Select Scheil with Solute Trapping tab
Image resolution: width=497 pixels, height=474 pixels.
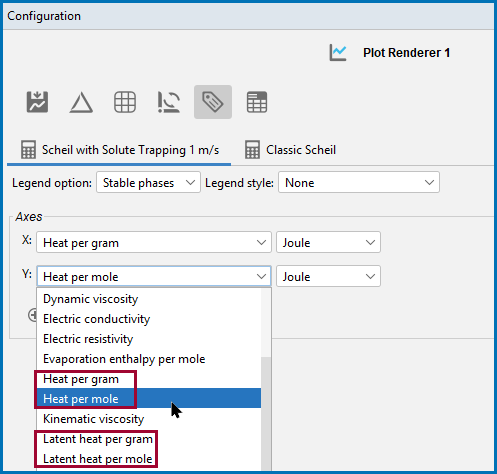click(x=120, y=150)
